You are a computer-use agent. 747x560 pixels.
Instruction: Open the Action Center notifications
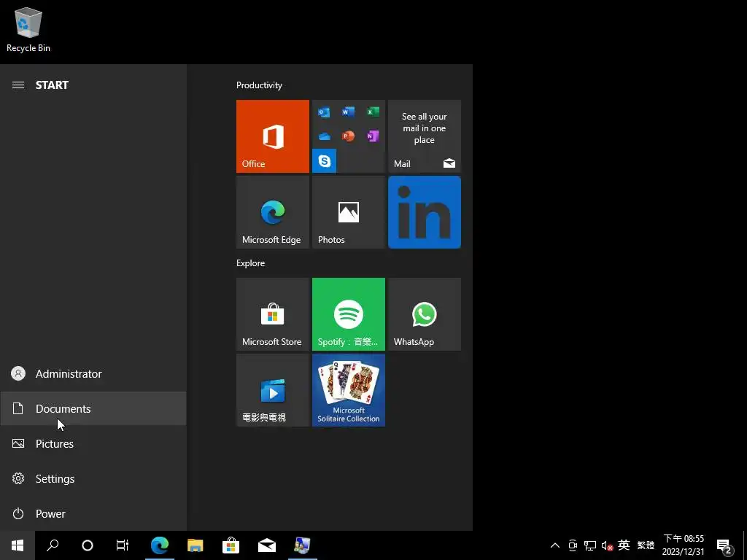click(x=724, y=546)
